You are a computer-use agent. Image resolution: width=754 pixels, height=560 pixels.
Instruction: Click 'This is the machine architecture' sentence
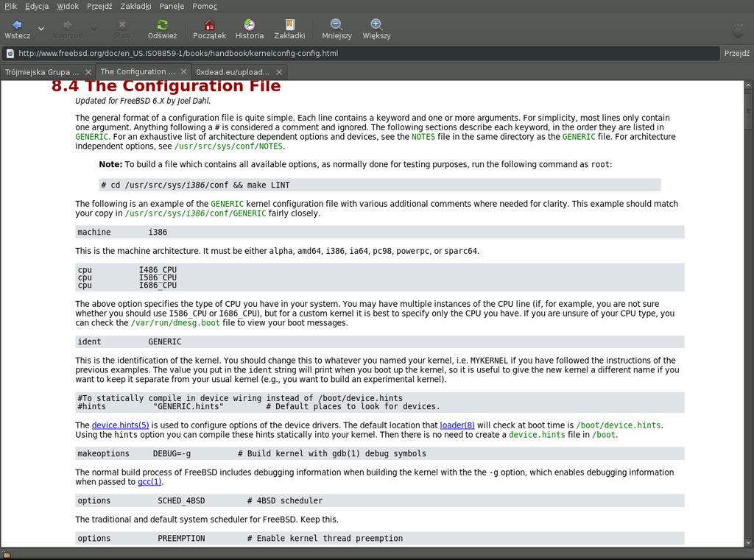[x=277, y=251]
